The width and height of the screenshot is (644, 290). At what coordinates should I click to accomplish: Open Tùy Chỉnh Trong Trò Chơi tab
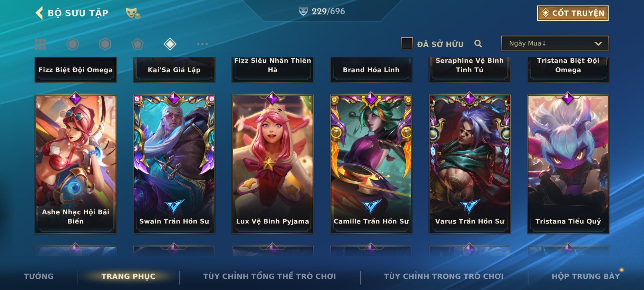click(444, 276)
